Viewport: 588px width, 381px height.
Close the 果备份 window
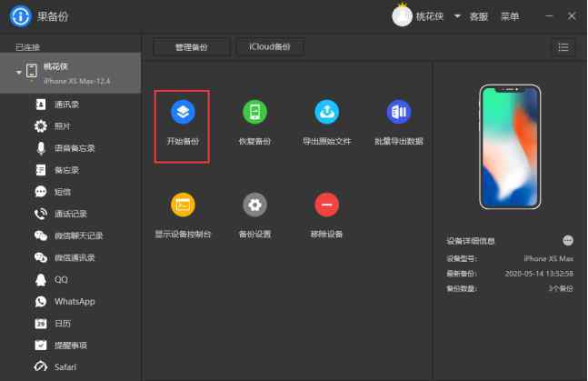[572, 16]
